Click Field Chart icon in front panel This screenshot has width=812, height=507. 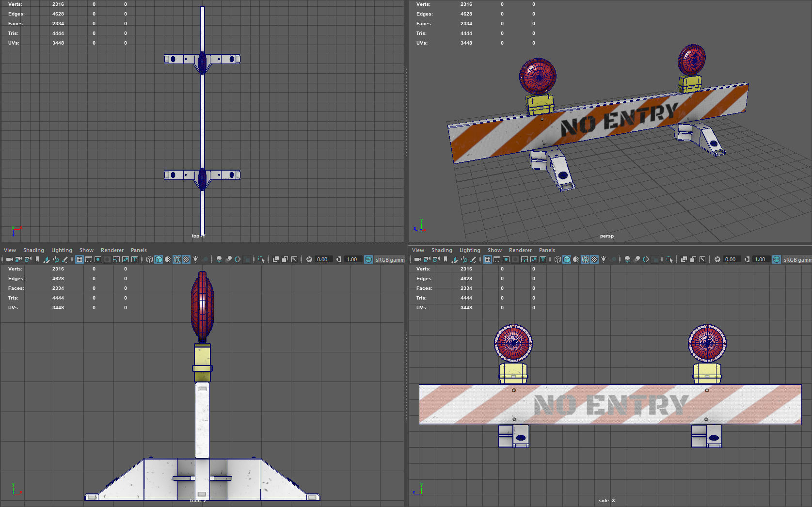(116, 259)
